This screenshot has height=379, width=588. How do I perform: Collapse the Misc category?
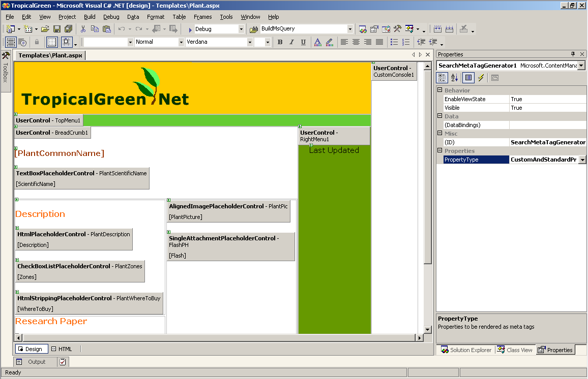pos(440,133)
